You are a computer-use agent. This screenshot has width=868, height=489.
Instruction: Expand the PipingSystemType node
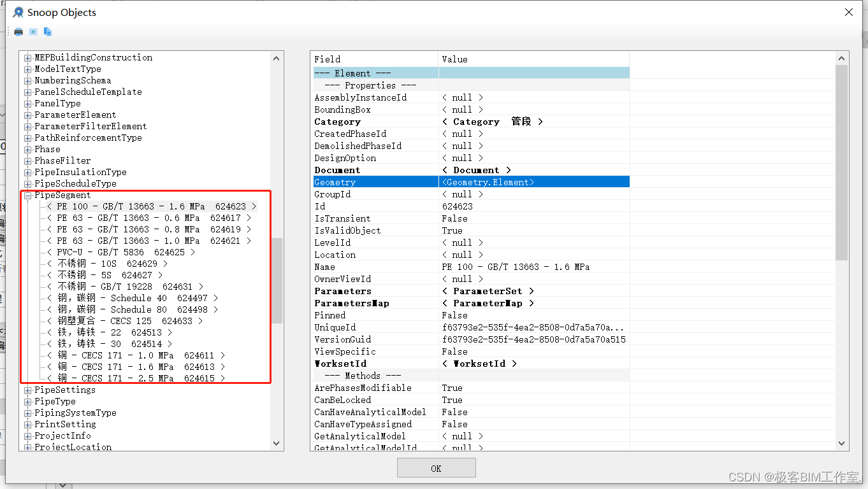point(28,413)
